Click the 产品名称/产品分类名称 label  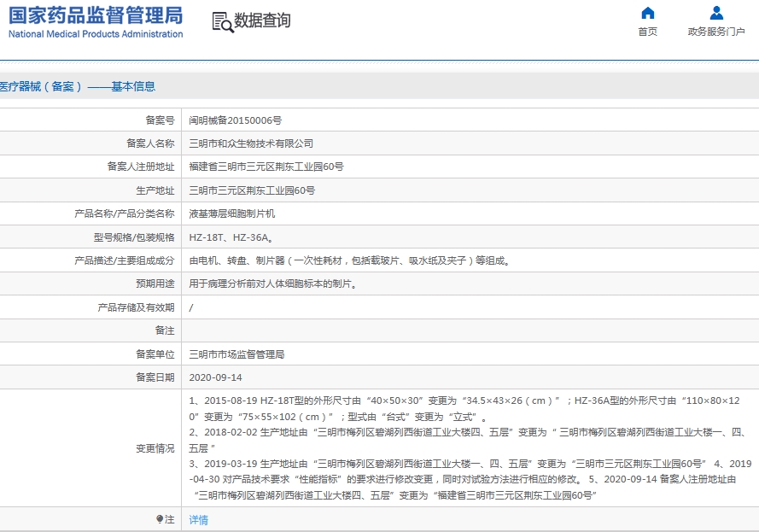(x=125, y=213)
